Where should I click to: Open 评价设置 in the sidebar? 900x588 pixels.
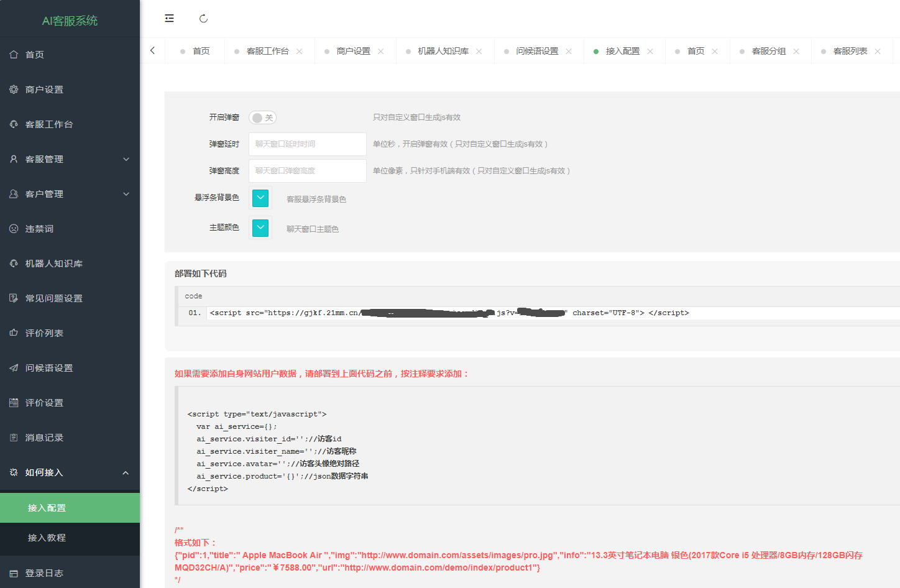tap(70, 403)
